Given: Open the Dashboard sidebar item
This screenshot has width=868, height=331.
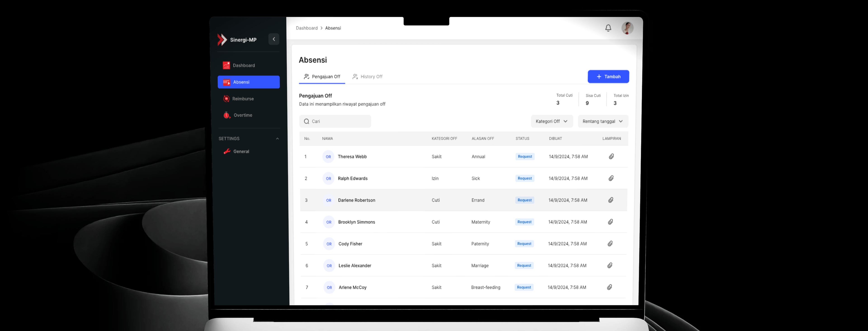Looking at the screenshot, I should (x=243, y=65).
